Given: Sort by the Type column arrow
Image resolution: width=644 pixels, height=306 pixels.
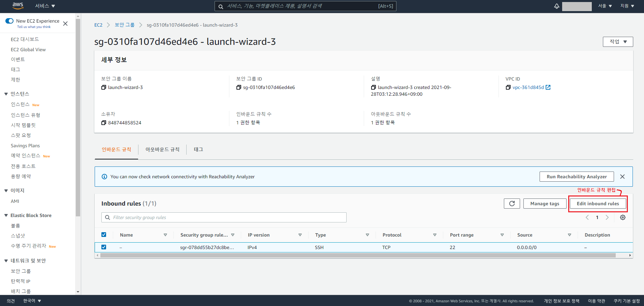Looking at the screenshot, I should [367, 235].
